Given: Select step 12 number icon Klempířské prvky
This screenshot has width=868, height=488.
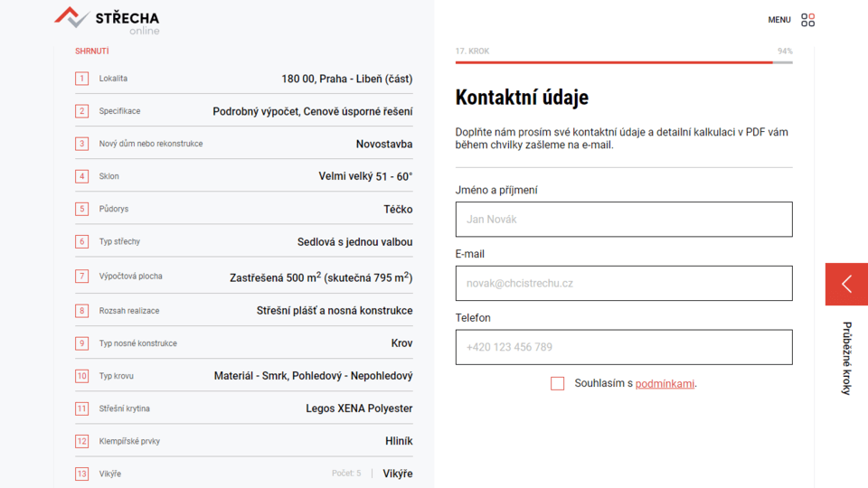Looking at the screenshot, I should (x=82, y=442).
